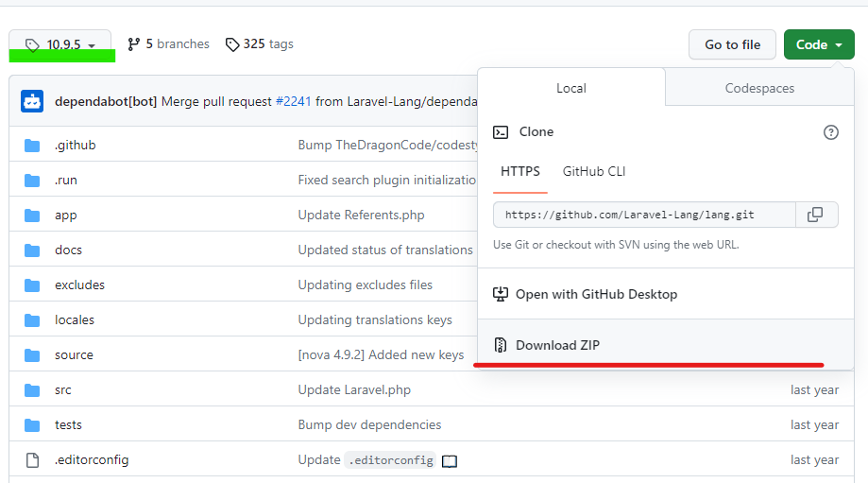Screen dimensions: 868x483
Task: Click the clone URL input field
Action: pos(644,215)
